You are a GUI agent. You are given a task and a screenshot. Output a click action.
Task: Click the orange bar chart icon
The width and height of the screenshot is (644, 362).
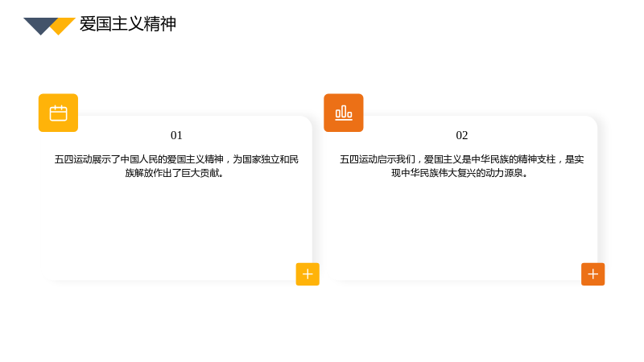(x=344, y=113)
